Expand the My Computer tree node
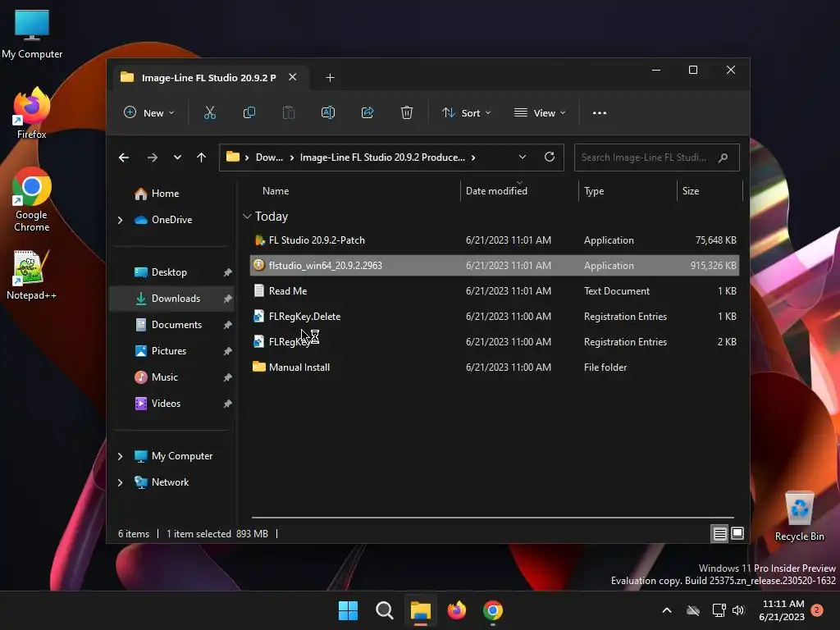Screen dimensions: 840x630 pos(120,456)
